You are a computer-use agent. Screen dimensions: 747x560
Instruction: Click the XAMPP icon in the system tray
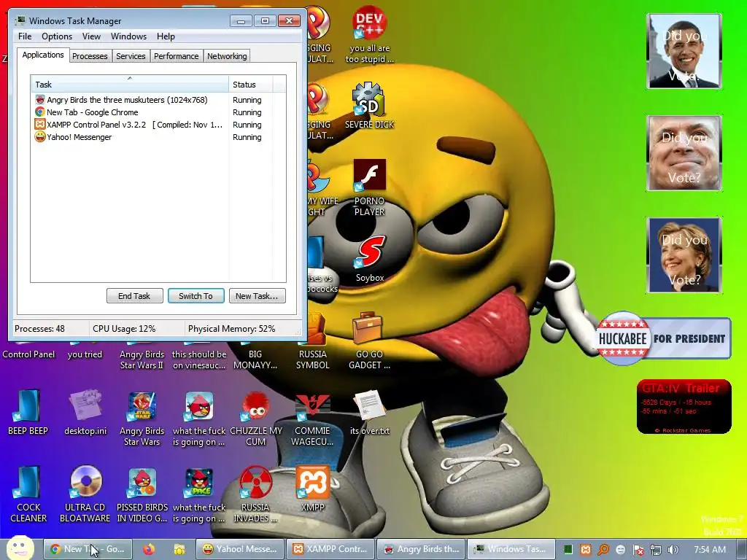[x=586, y=550]
